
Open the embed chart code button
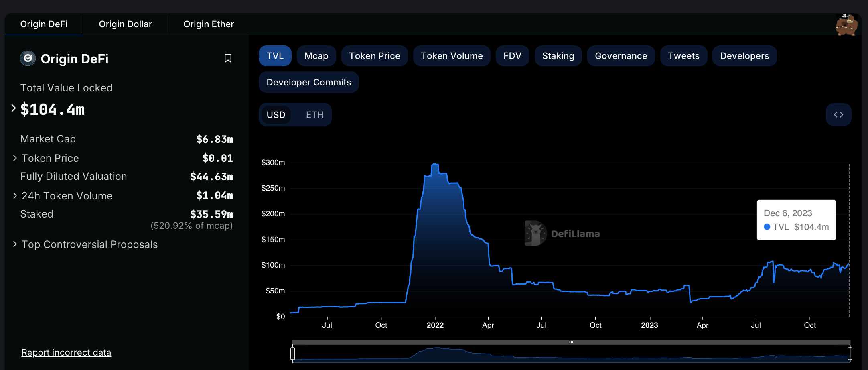tap(838, 115)
